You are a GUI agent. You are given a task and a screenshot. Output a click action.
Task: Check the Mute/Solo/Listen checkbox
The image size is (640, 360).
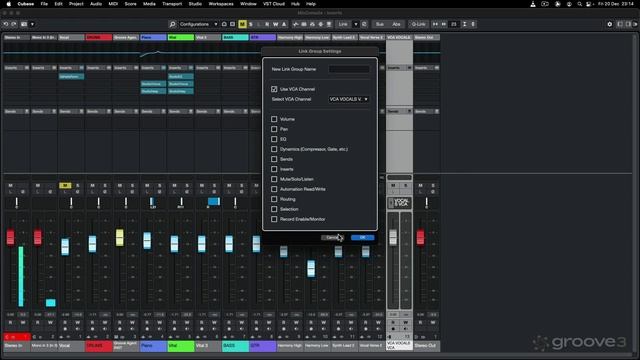[x=274, y=179]
